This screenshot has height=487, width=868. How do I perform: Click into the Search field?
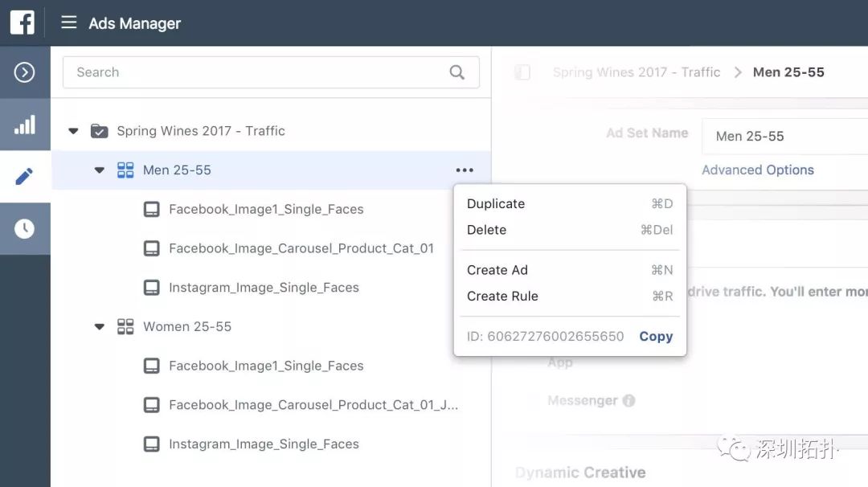(271, 72)
